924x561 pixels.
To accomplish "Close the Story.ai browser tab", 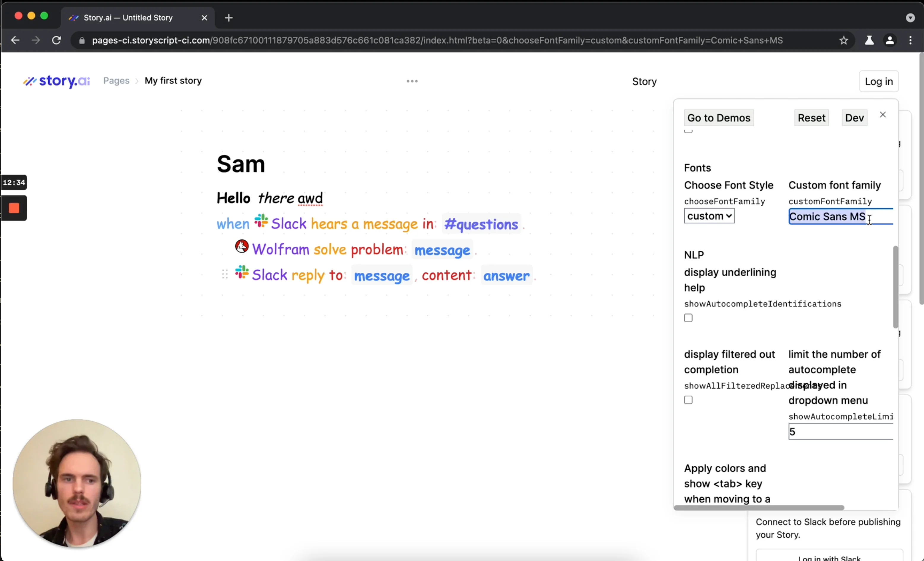I will click(x=204, y=17).
